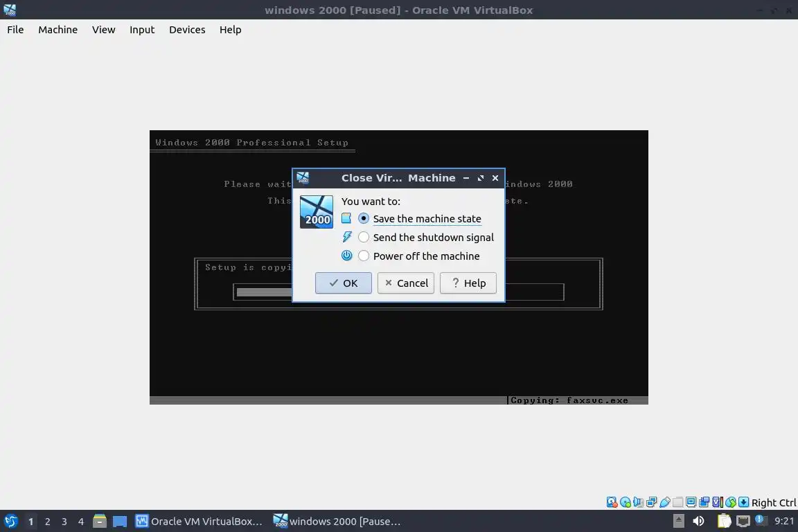Click the VirtualBox window icon in the main title bar

10,10
